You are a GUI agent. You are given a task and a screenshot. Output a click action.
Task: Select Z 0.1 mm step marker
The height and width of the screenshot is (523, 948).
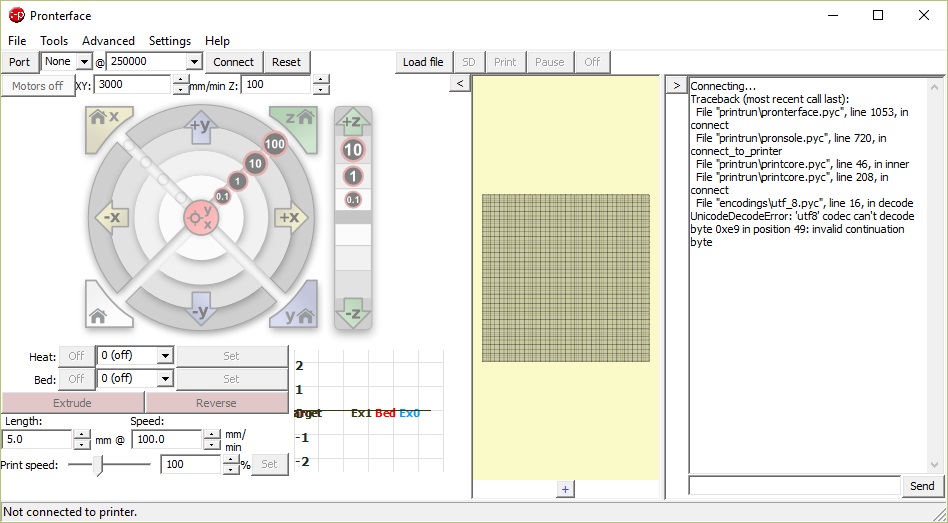tap(353, 199)
